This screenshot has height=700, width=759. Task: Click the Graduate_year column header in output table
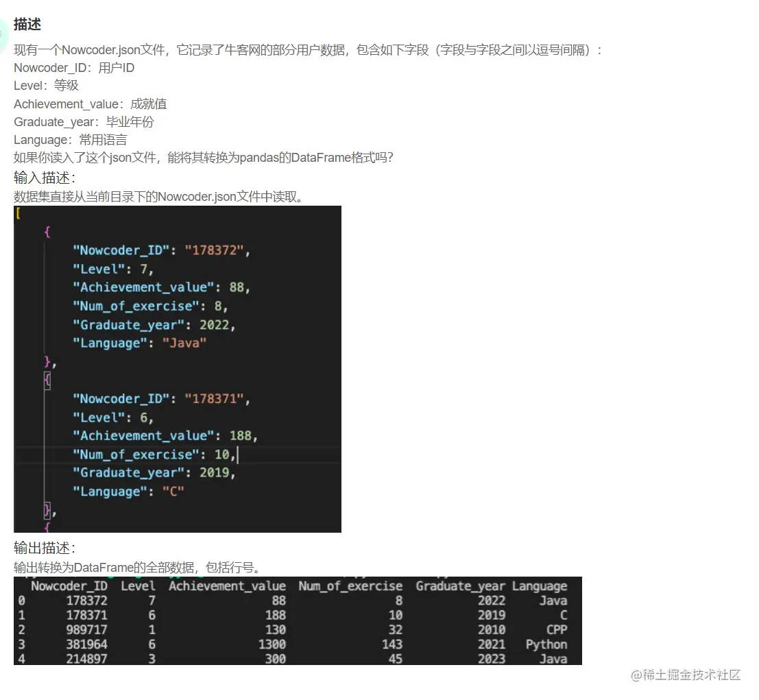tap(460, 586)
